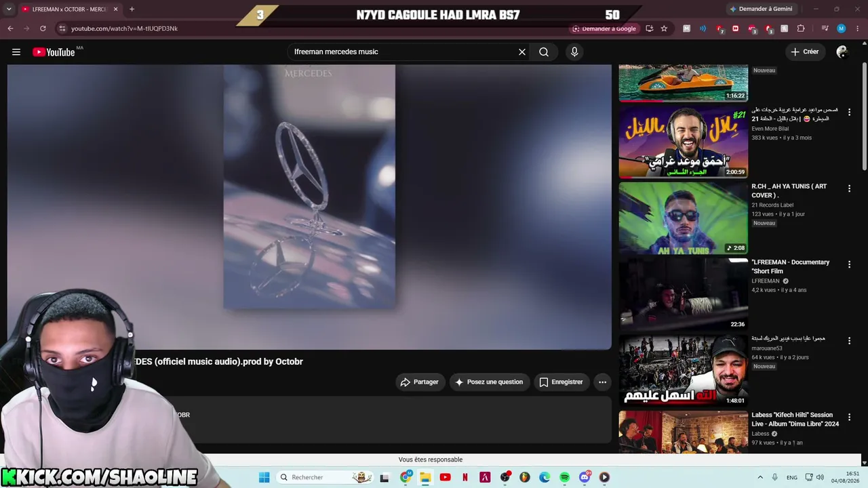868x488 pixels.
Task: Open the Chrome extensions puzzle menu
Action: (801, 28)
